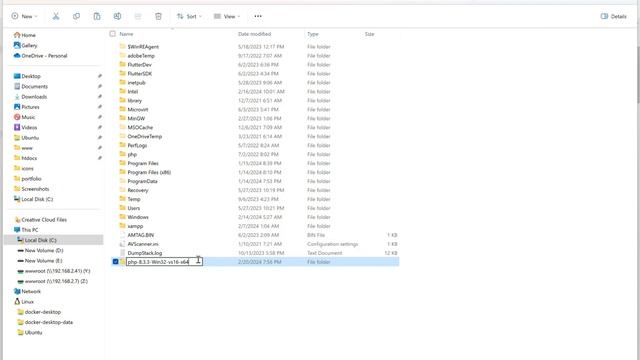Open pinned Videos in sidebar
The height and width of the screenshot is (360, 640).
[25, 127]
